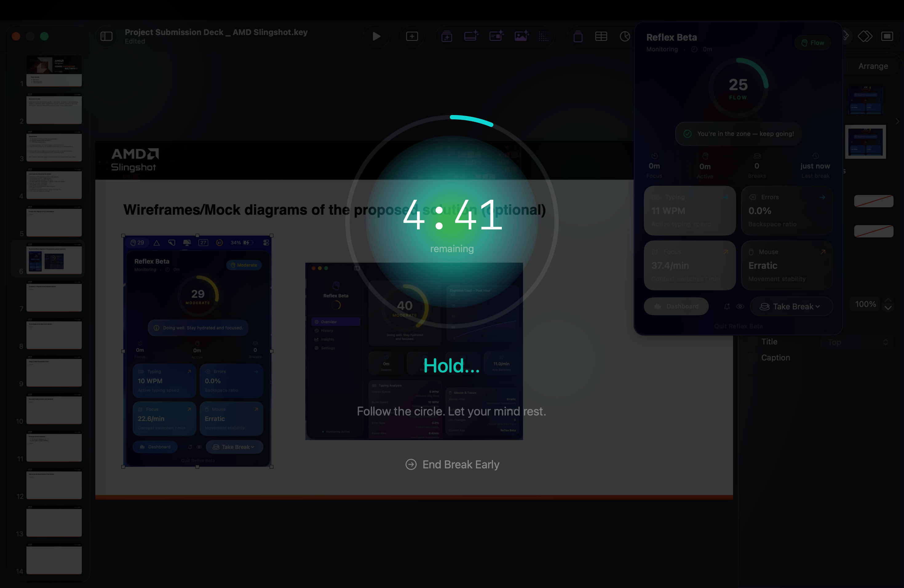This screenshot has width=904, height=588.
Task: Click the Add Slide plus icon
Action: 412,37
